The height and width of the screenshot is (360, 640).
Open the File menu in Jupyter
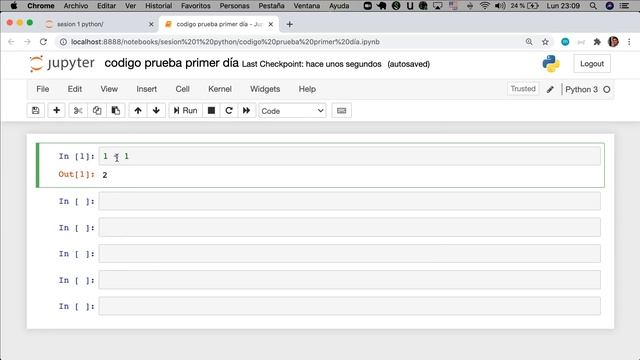coord(42,89)
